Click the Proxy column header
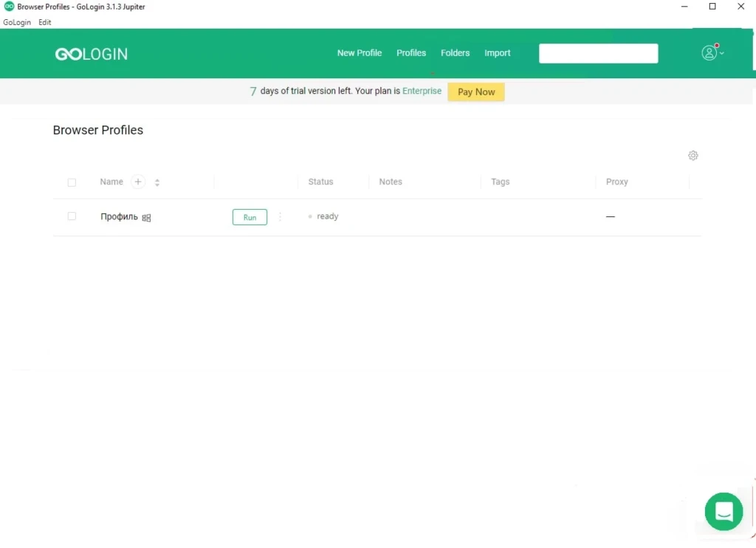Image resolution: width=756 pixels, height=548 pixels. (616, 182)
